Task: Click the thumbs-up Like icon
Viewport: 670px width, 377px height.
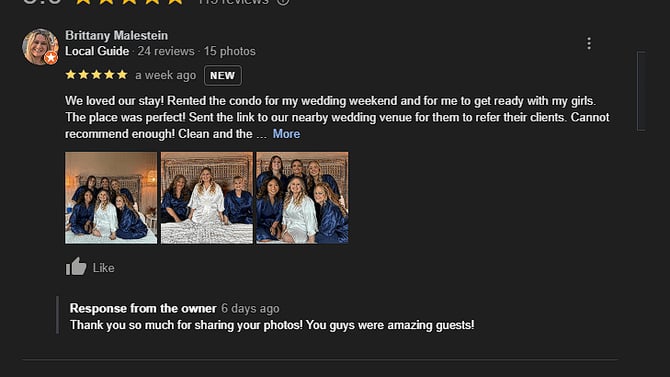Action: 76,267
